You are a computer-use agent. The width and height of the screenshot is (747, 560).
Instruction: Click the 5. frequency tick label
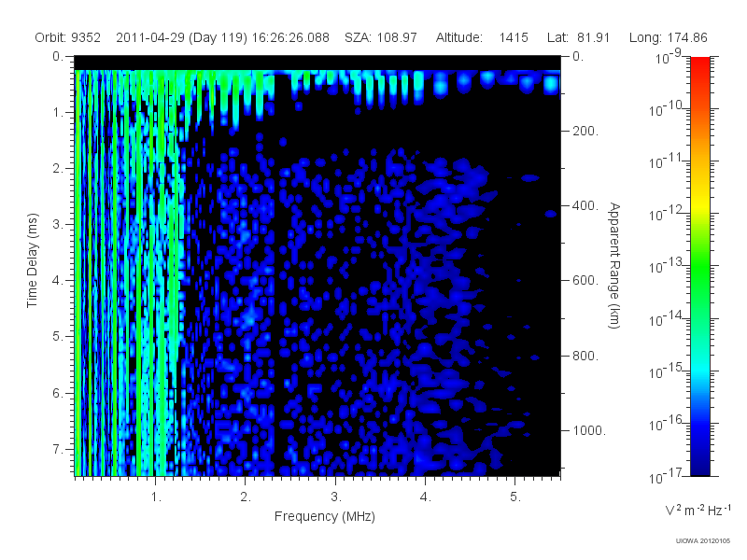515,497
